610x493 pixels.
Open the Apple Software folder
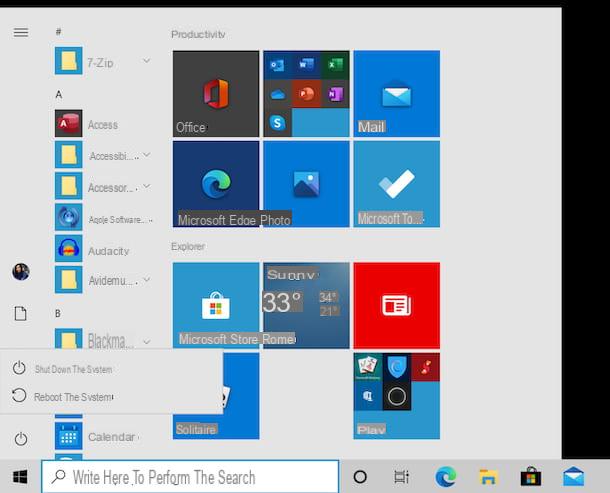(x=103, y=218)
